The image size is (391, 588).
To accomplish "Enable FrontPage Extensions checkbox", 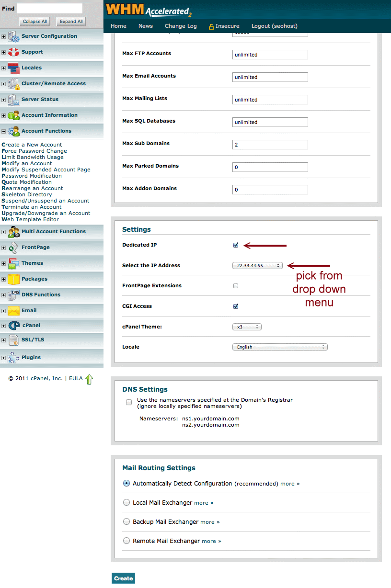I will coord(236,286).
